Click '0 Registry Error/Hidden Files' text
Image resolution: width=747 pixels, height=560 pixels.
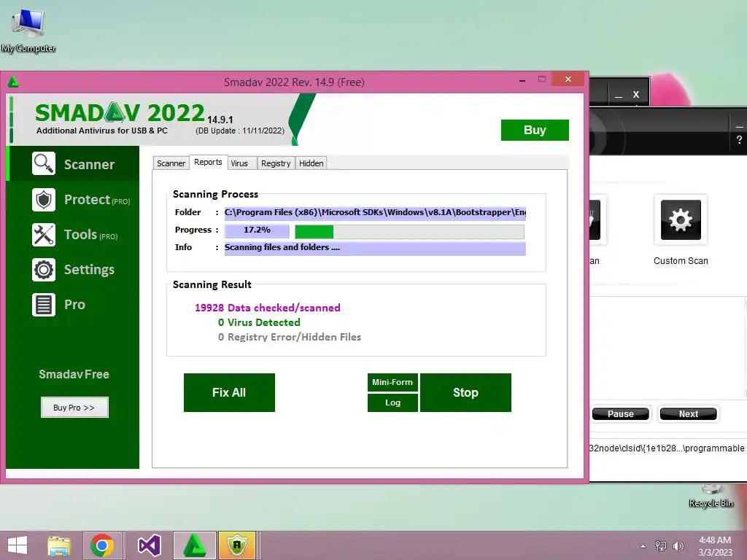pos(290,337)
